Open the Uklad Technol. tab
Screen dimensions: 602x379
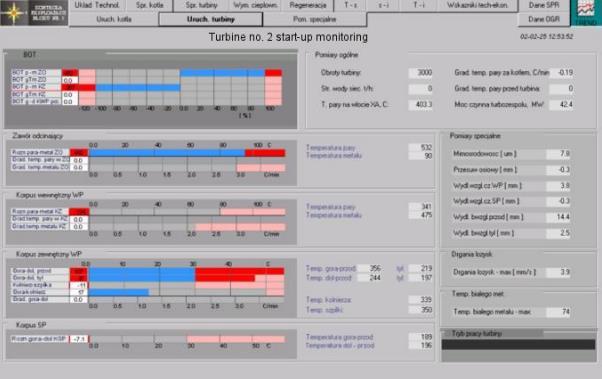coord(97,5)
